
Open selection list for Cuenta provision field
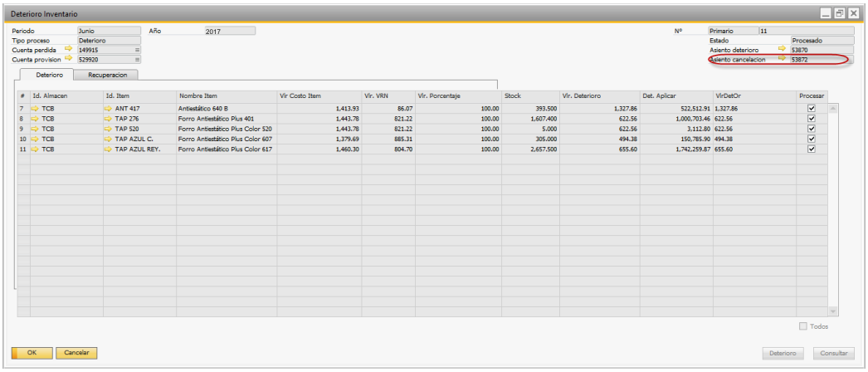point(138,60)
